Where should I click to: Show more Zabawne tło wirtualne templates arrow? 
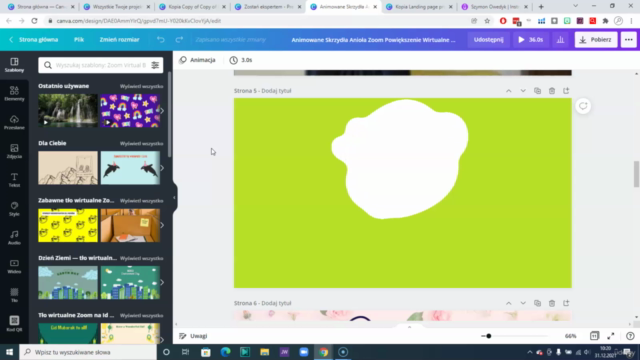162,225
